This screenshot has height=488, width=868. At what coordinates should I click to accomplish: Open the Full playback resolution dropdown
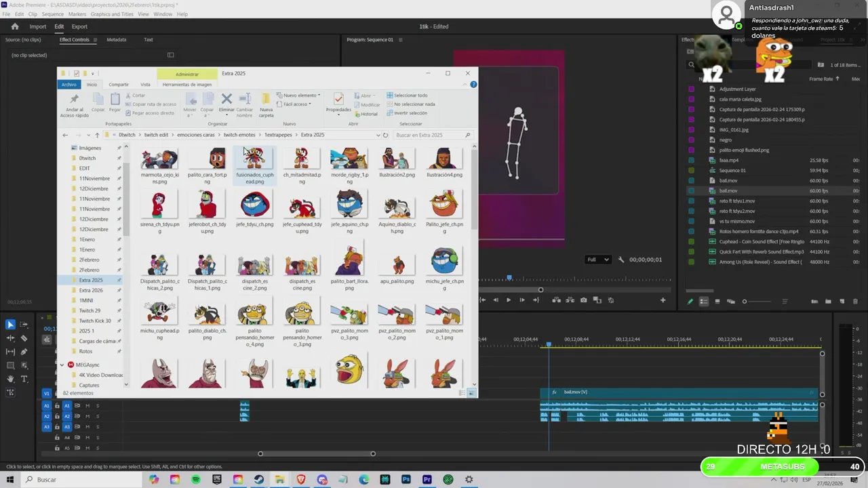[597, 260]
